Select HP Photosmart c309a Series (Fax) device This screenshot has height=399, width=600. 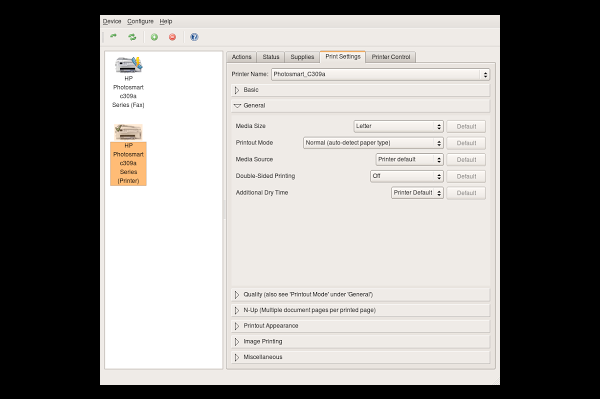pyautogui.click(x=128, y=82)
